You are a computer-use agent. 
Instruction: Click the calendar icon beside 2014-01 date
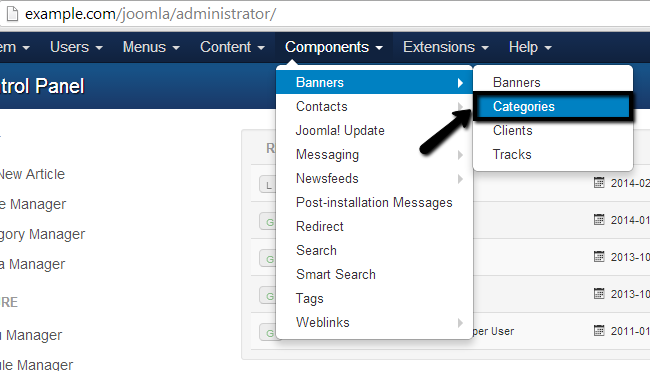[599, 219]
